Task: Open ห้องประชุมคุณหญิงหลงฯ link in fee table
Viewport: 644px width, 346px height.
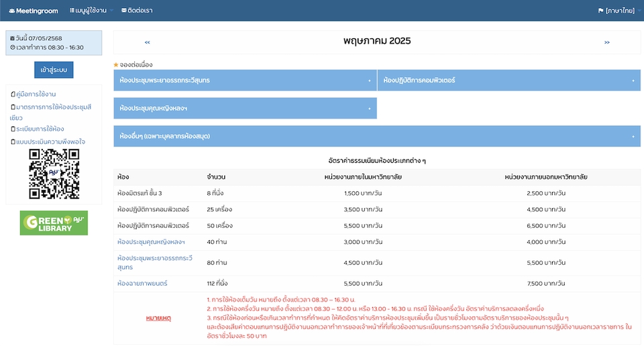Action: 151,242
